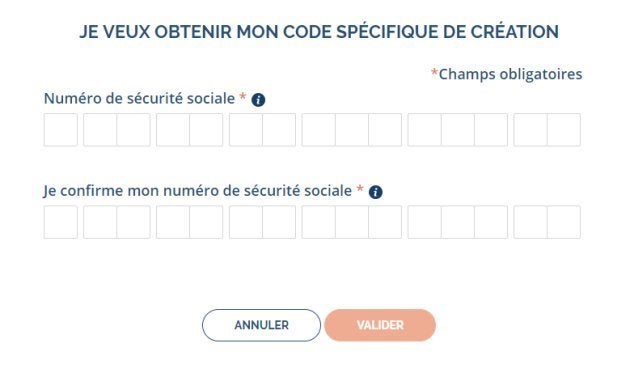Open info icon beside confirmation number label
The image size is (630, 373).
(375, 192)
